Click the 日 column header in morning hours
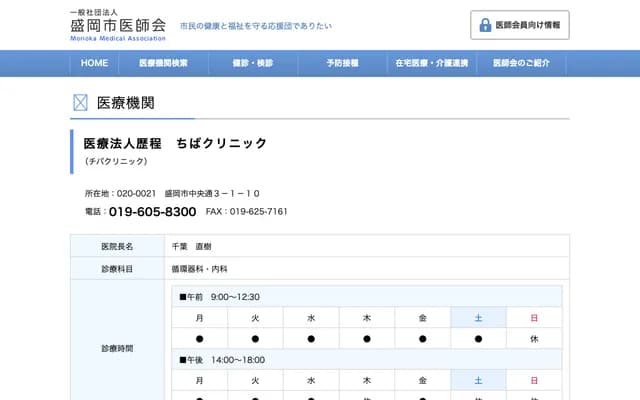The width and height of the screenshot is (640, 400). pyautogui.click(x=534, y=317)
